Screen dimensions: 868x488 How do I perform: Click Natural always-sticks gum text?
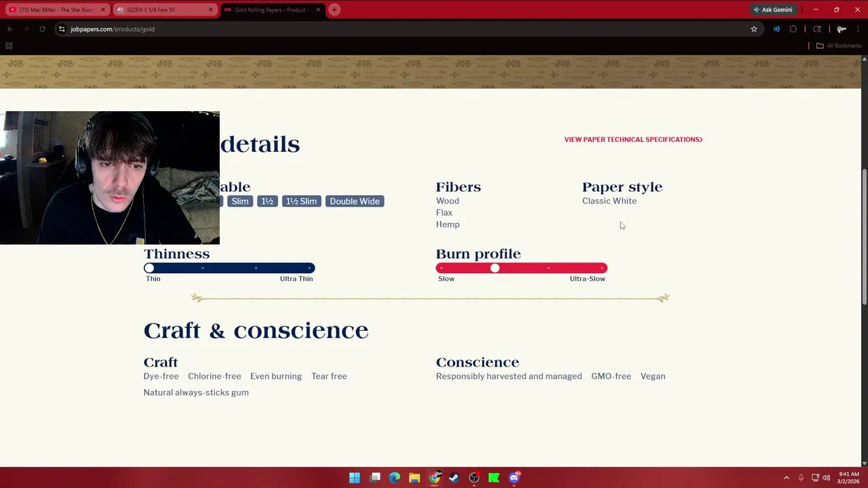click(196, 392)
